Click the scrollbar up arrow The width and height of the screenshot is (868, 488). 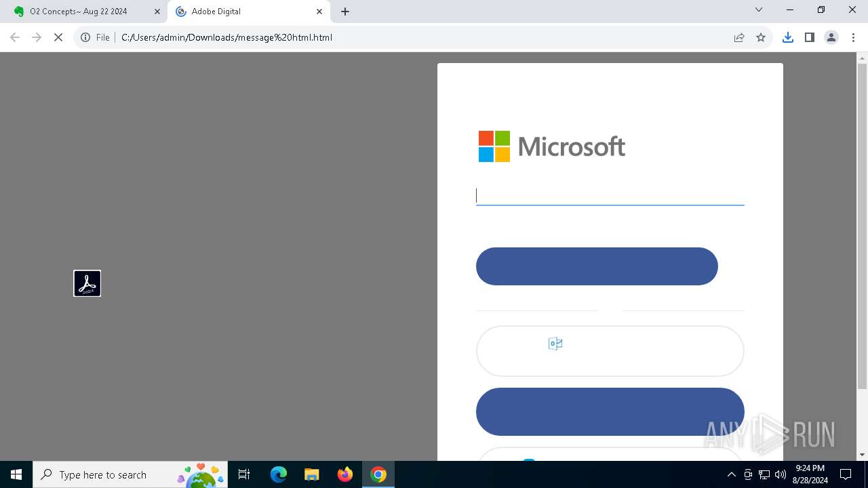coord(862,58)
